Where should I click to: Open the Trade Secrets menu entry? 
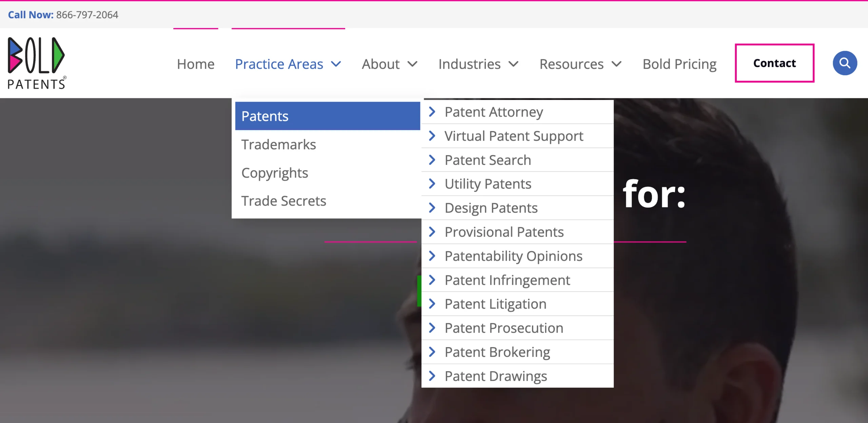(x=284, y=201)
